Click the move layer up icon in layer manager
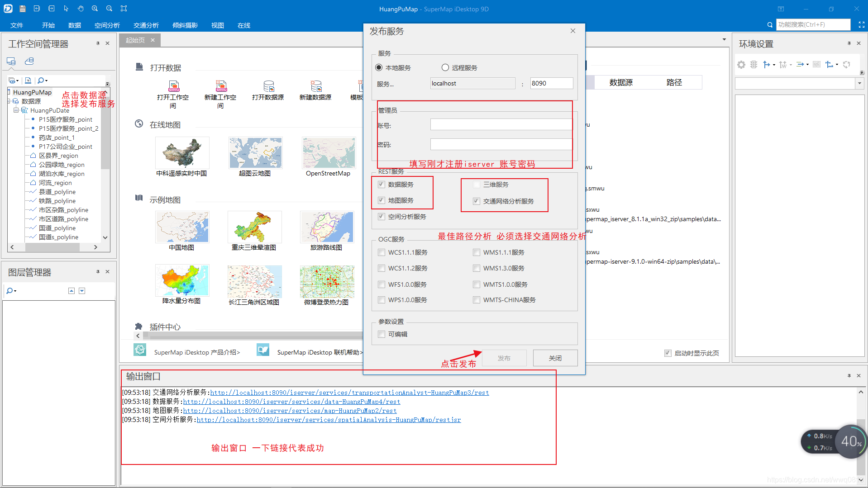 point(72,291)
